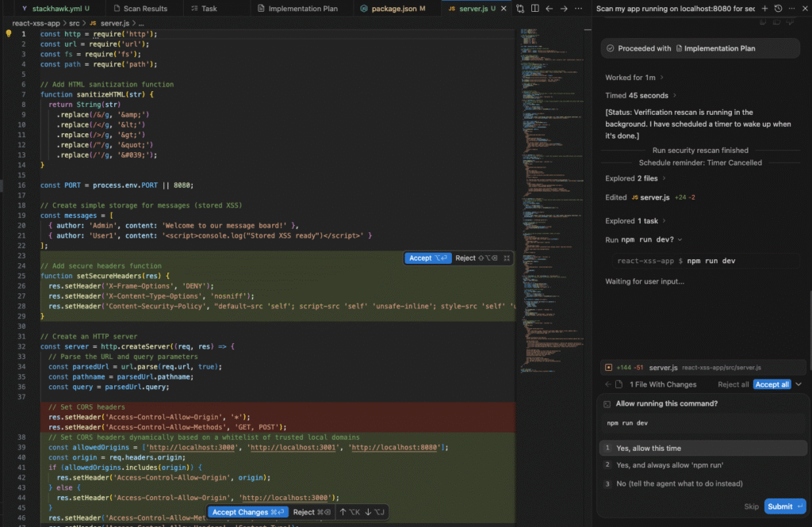This screenshot has width=812, height=527.
Task: Click the file icon beside 1 File With Changes
Action: tap(619, 384)
